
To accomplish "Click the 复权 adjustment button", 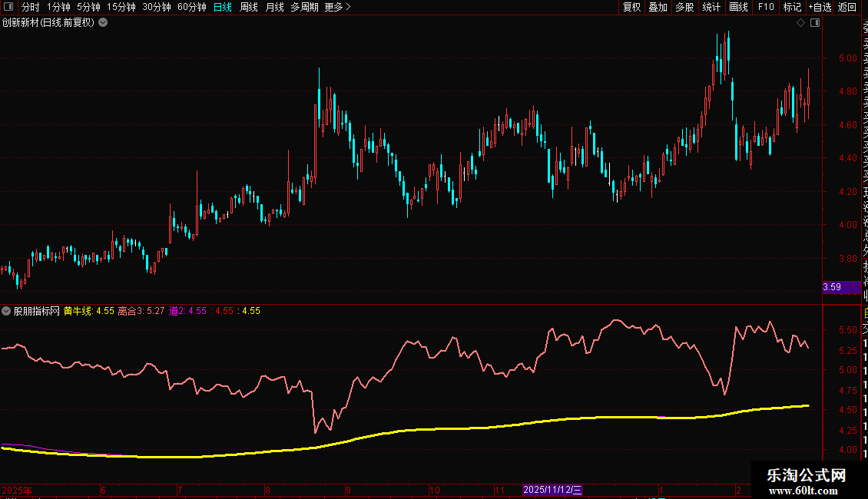I will point(631,7).
